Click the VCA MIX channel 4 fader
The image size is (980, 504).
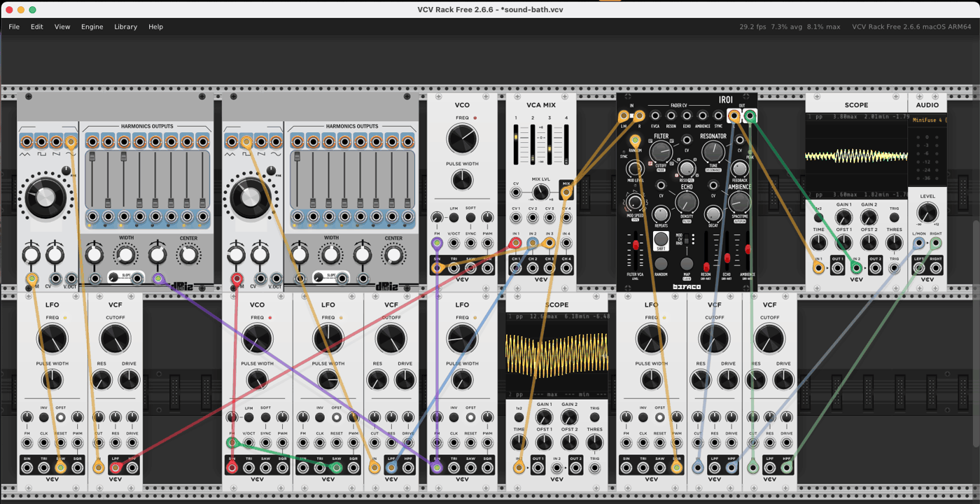tap(566, 145)
